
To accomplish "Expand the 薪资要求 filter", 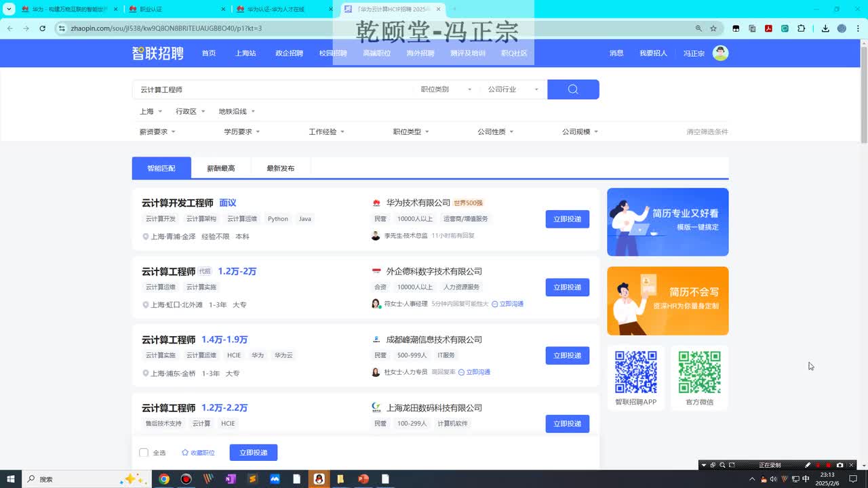I will pos(157,131).
